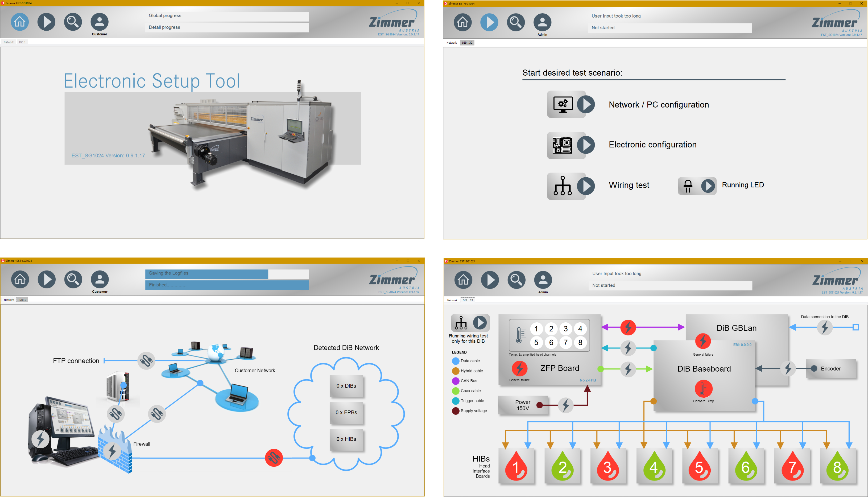
Task: Start Electronic configuration scenario
Action: pos(586,145)
